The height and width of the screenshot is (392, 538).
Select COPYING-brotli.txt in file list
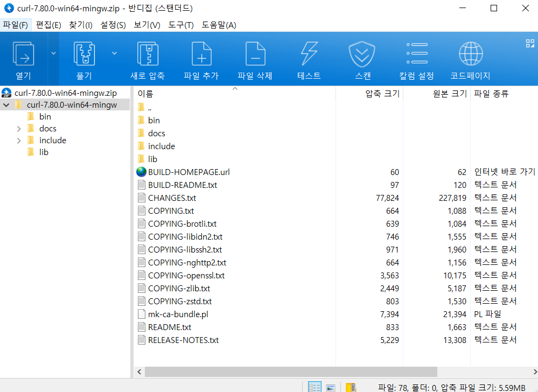[182, 223]
